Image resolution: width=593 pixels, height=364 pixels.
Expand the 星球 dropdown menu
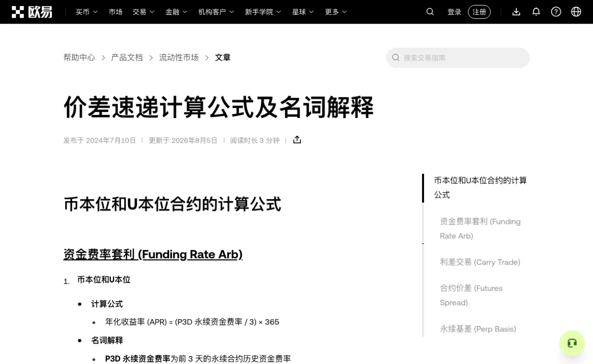(x=303, y=12)
